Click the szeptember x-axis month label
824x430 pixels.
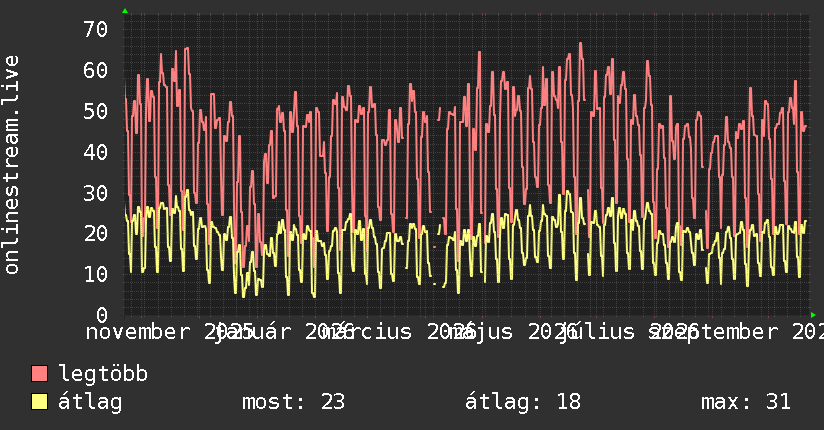(714, 332)
